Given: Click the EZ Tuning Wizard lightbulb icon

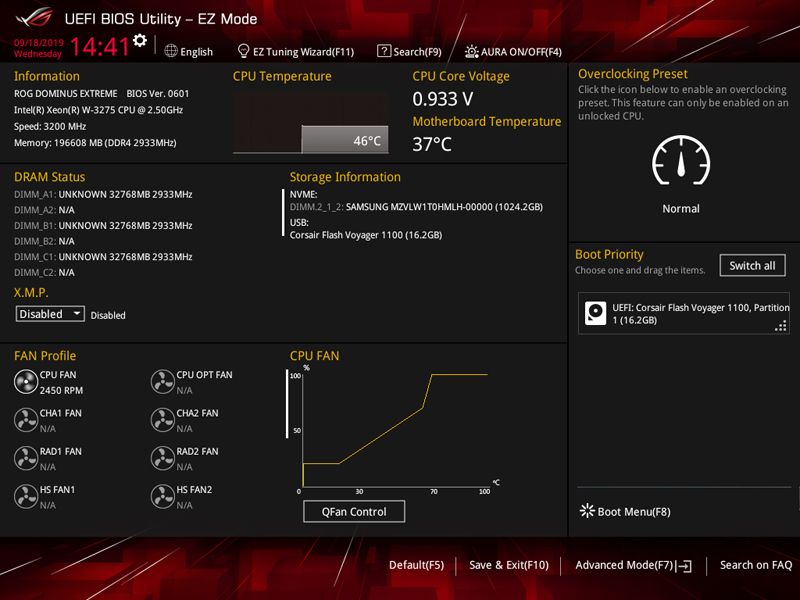Looking at the screenshot, I should tap(243, 51).
